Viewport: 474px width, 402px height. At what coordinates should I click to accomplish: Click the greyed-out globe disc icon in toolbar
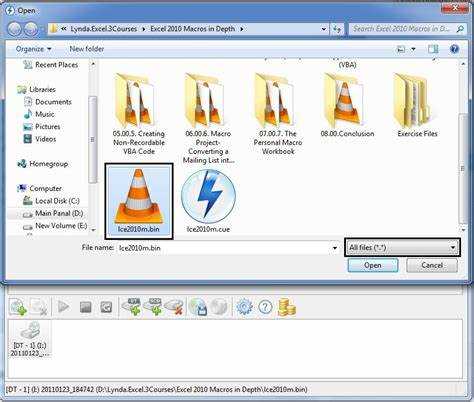coord(219,307)
